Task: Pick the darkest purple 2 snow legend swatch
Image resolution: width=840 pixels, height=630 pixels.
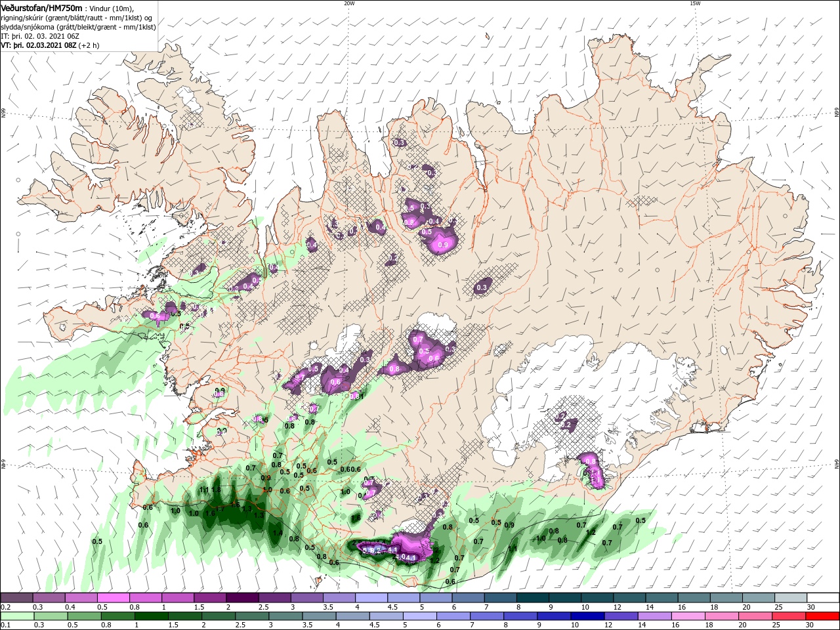Action: point(241,598)
